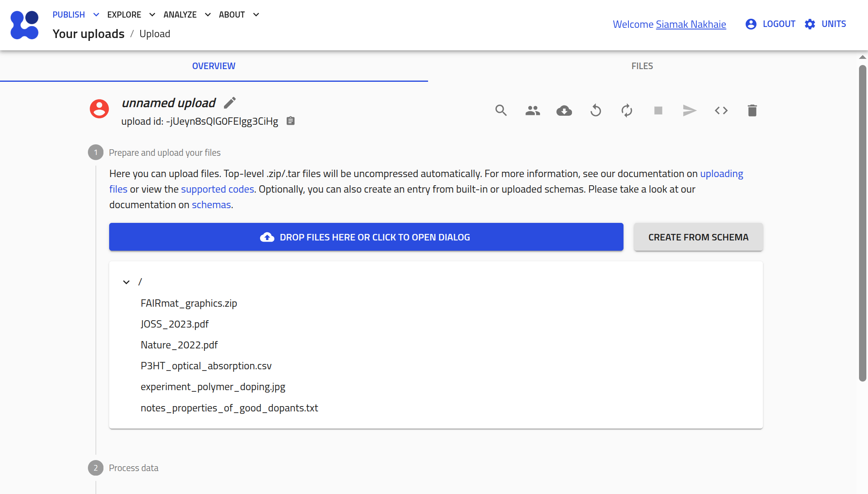Manage upload members with the people icon
This screenshot has height=494, width=868.
(x=532, y=110)
